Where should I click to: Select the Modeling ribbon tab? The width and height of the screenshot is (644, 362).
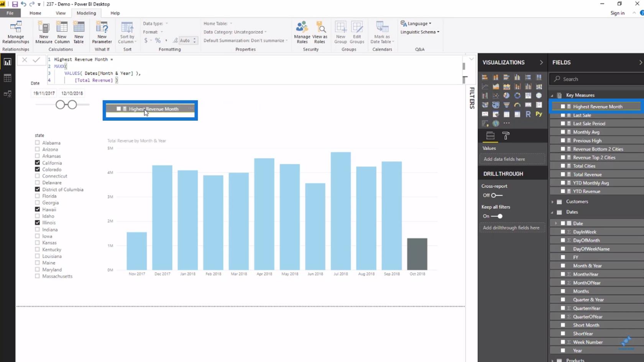click(x=86, y=13)
